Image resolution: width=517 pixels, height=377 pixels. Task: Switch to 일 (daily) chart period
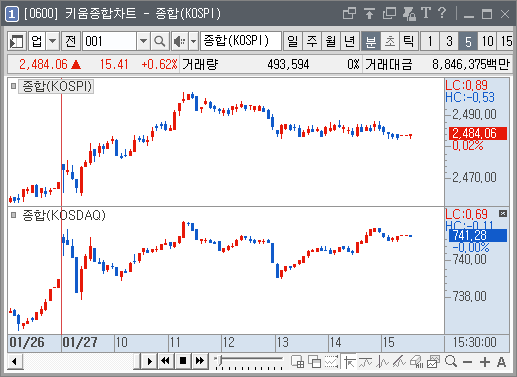(x=292, y=42)
